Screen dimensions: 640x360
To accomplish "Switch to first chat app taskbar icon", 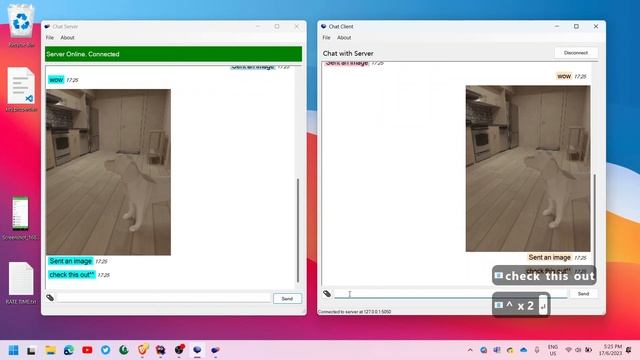I will click(197, 350).
